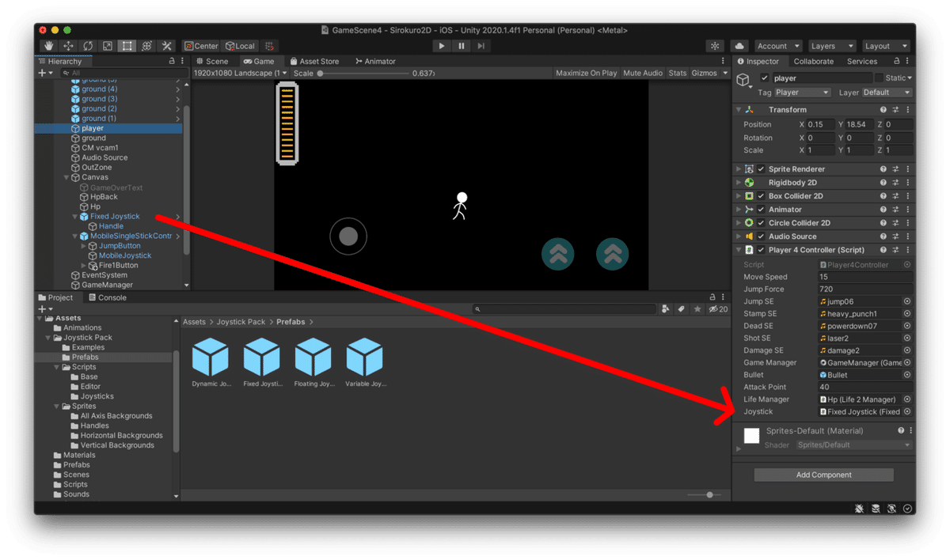This screenshot has width=950, height=560.
Task: Open the 1920x1080 Landscape resolution dropdown
Action: 241,73
